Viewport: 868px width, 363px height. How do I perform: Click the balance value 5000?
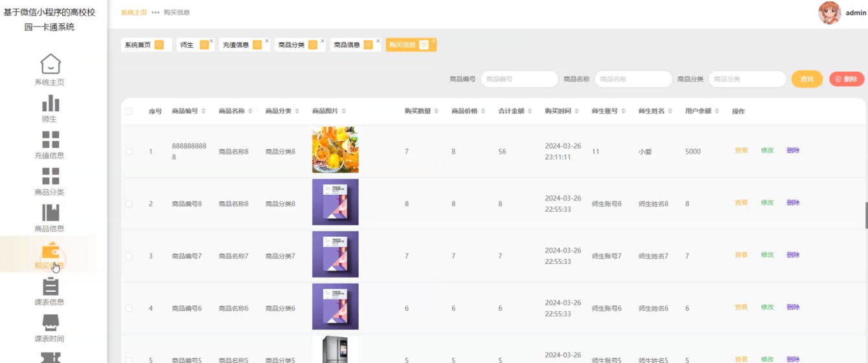[693, 152]
